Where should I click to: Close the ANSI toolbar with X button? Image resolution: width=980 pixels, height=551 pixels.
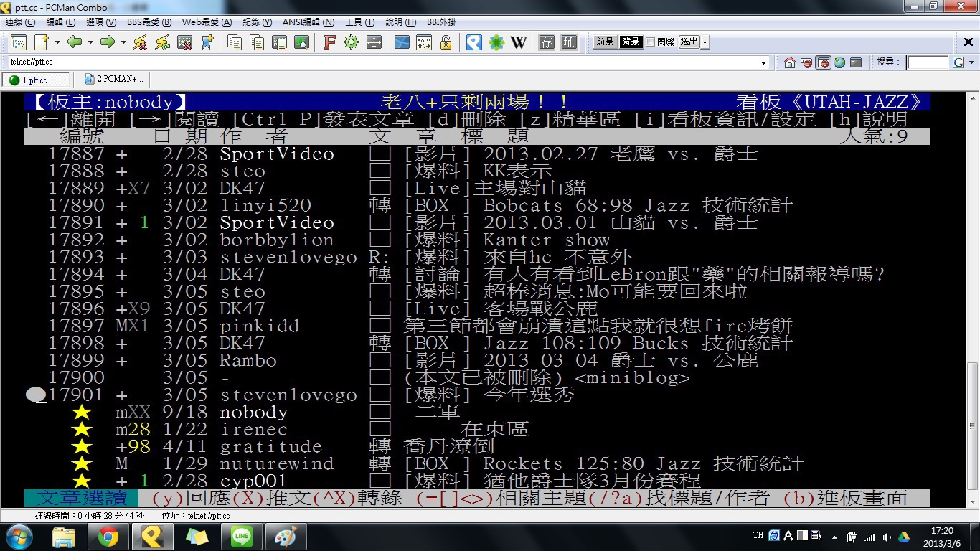click(969, 42)
